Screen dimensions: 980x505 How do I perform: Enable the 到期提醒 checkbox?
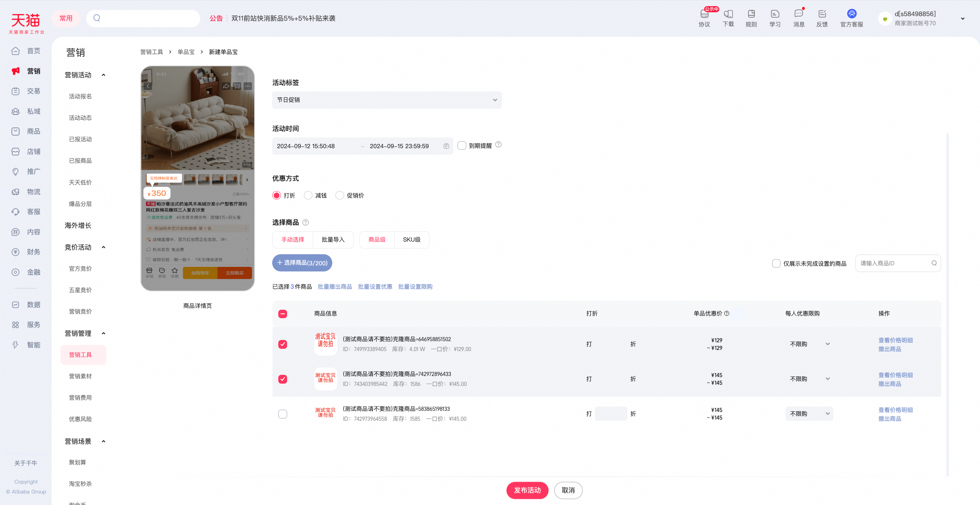462,145
